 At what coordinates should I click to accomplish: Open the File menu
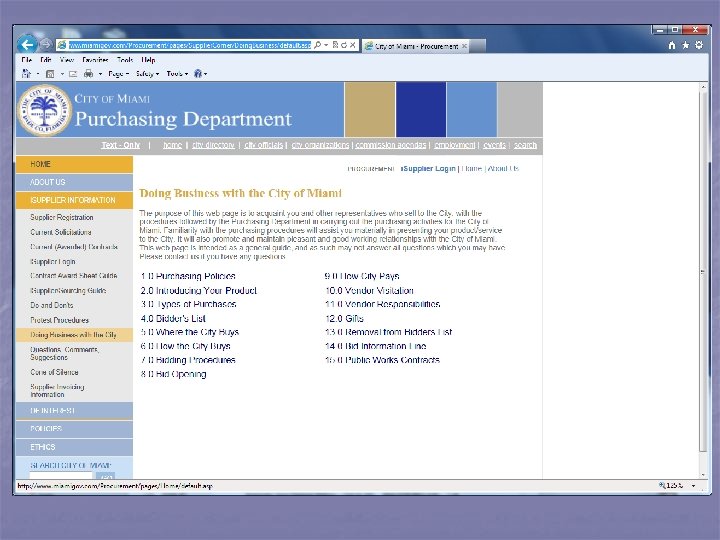coord(27,60)
